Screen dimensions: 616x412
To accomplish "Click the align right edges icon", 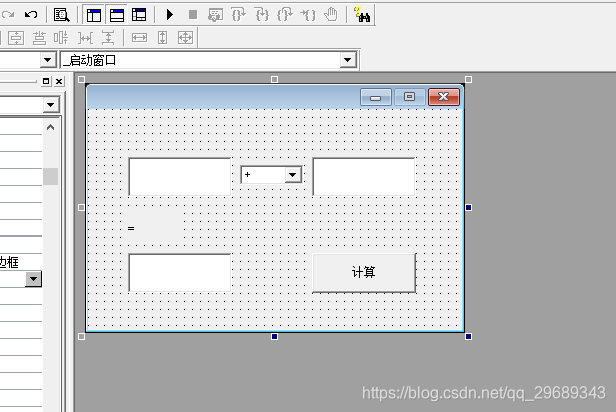I will tap(61, 38).
